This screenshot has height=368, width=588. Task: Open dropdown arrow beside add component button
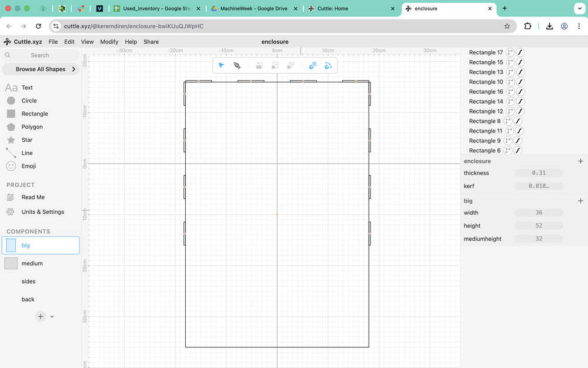pos(52,317)
